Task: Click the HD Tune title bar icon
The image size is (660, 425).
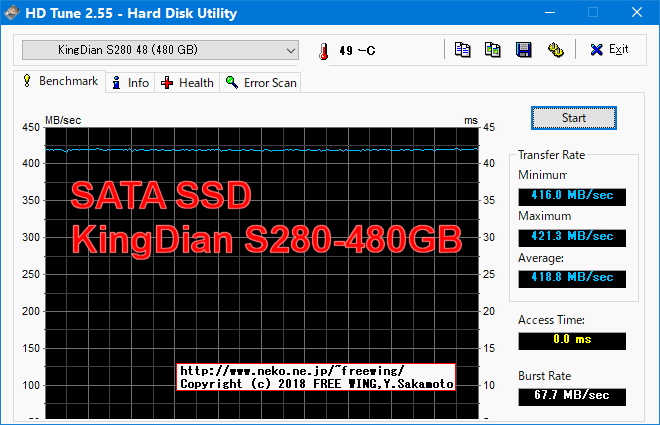Action: [x=11, y=12]
